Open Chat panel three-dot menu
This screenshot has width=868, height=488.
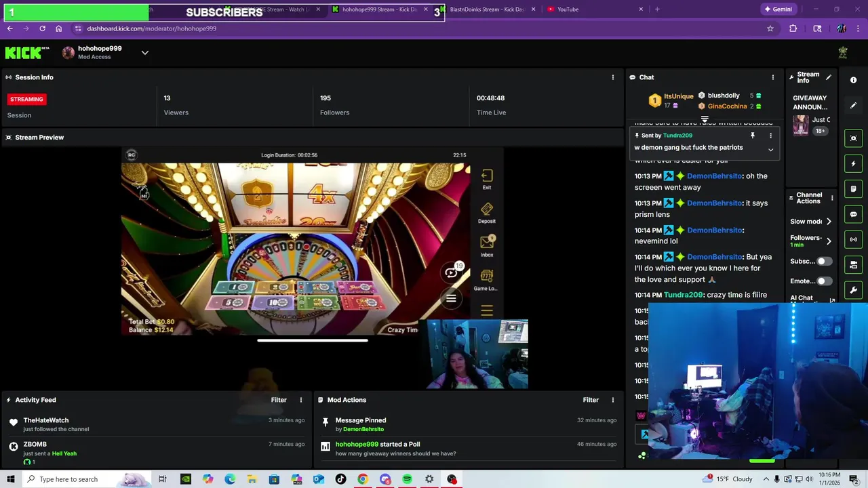pos(772,77)
